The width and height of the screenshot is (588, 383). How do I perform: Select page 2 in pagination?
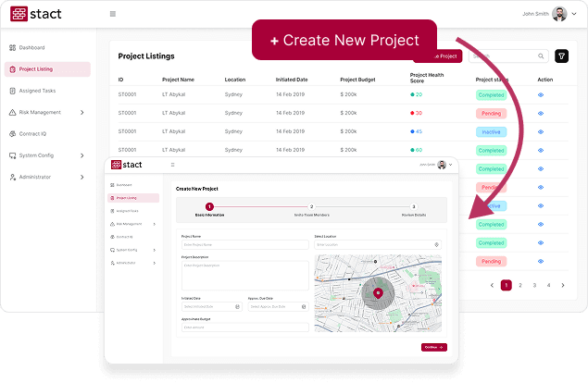pyautogui.click(x=520, y=285)
